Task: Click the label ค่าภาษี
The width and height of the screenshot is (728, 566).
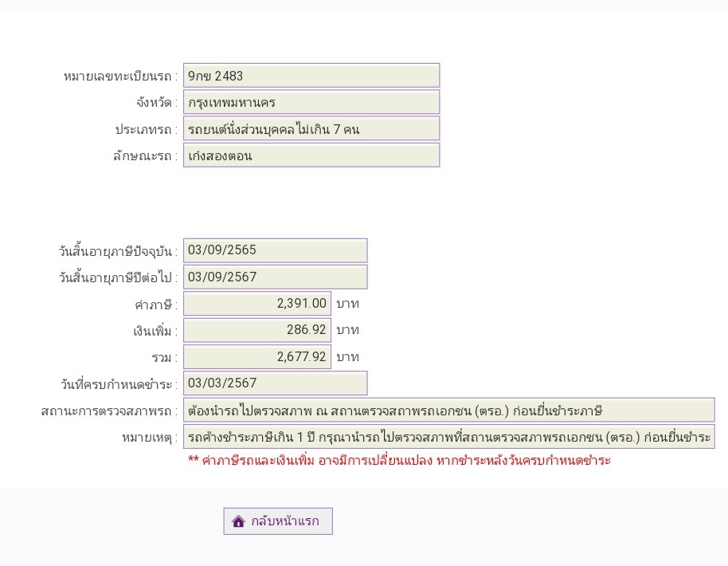Action: point(156,305)
